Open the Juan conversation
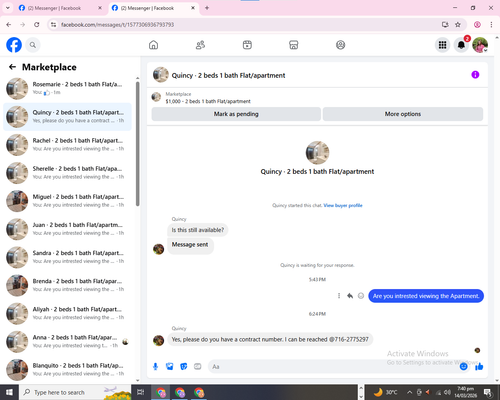The width and height of the screenshot is (500, 400). point(67,229)
